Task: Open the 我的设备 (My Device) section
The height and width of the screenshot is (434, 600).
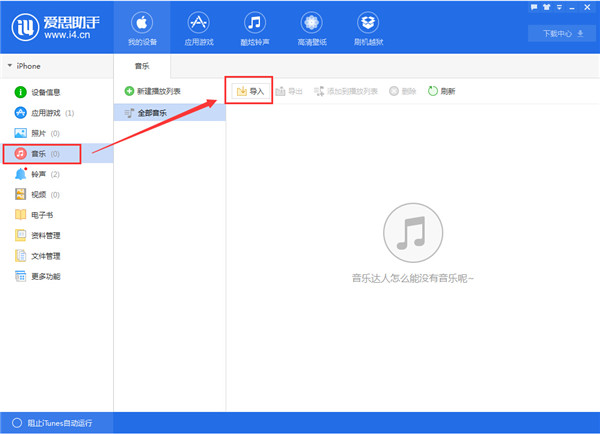Action: (142, 28)
